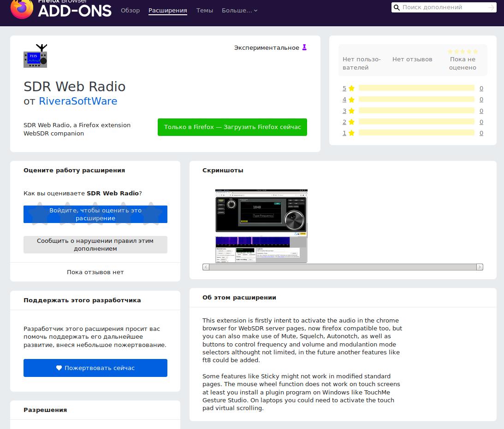504x429 pixels.
Task: Click the 4-star count zero link
Action: pyautogui.click(x=481, y=100)
